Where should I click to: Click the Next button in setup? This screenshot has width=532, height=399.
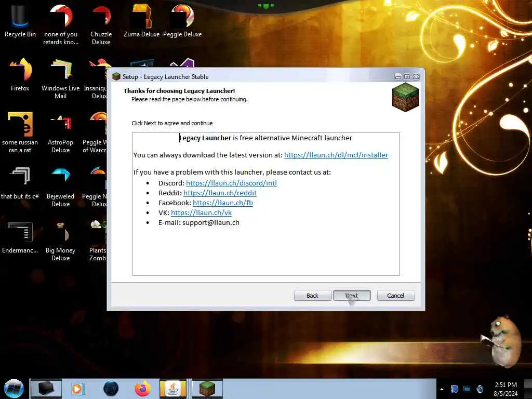click(352, 296)
